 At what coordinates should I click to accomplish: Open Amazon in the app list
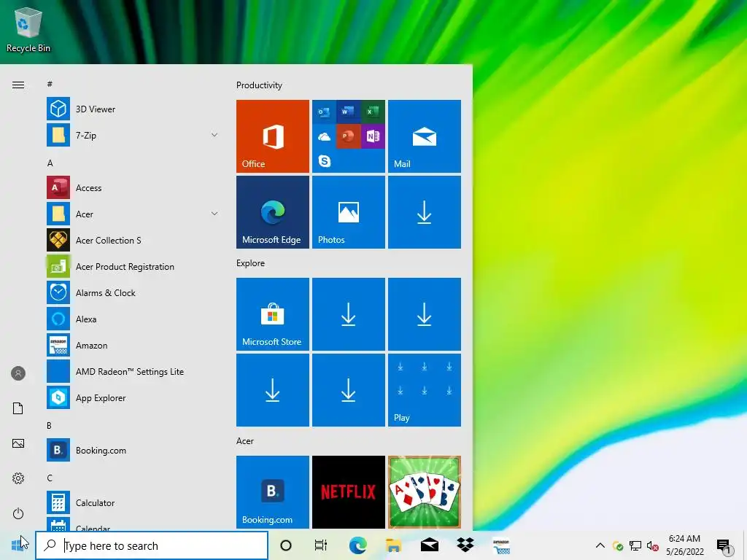click(x=133, y=345)
